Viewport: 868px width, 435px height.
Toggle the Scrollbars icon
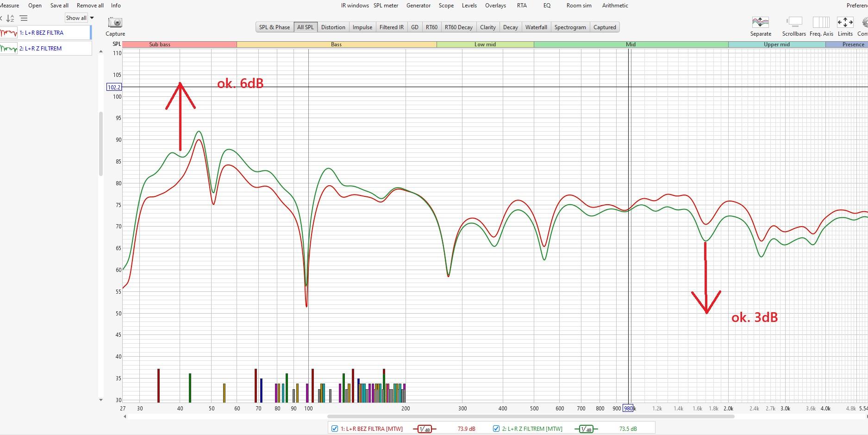pos(794,22)
